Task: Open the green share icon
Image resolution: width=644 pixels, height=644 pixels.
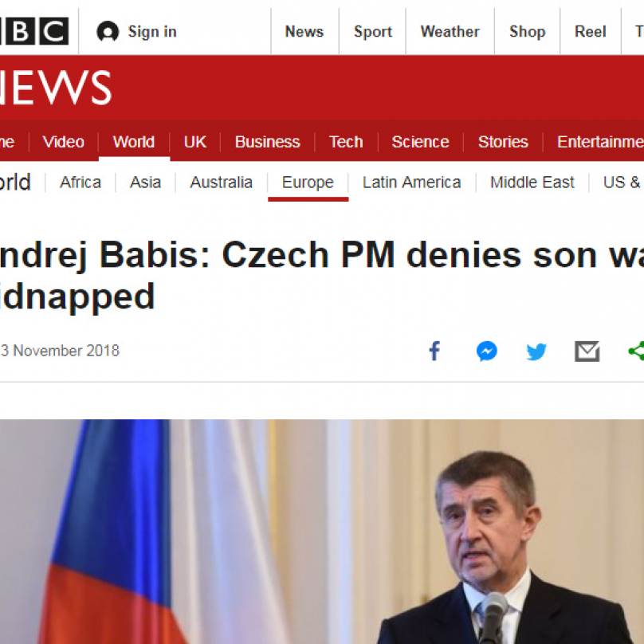Action: [636, 351]
